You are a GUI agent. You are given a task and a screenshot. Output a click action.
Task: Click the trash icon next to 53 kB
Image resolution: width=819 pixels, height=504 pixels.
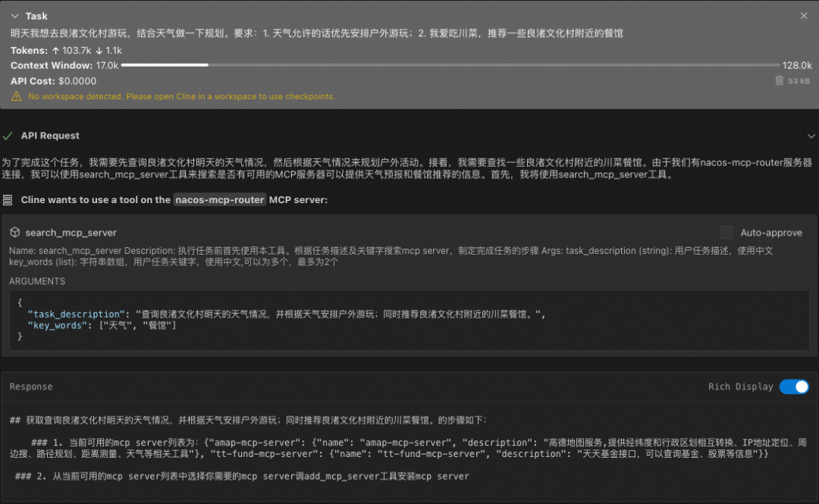(780, 80)
